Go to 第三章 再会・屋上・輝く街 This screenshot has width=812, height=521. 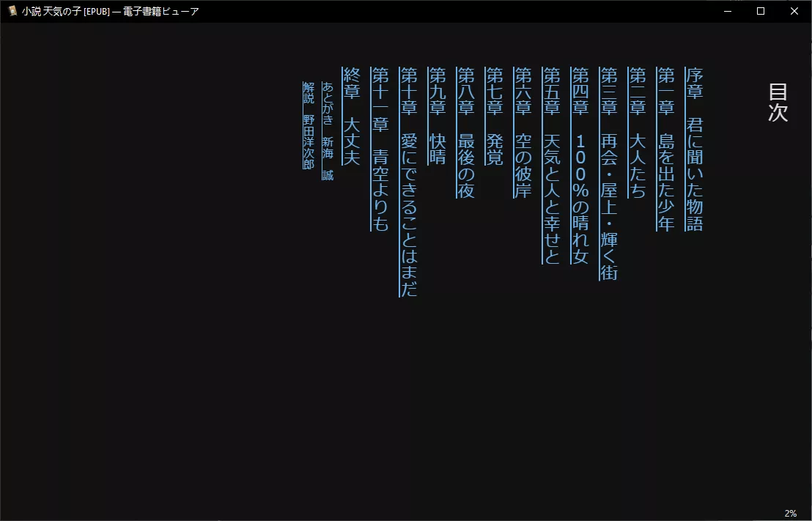pos(608,174)
